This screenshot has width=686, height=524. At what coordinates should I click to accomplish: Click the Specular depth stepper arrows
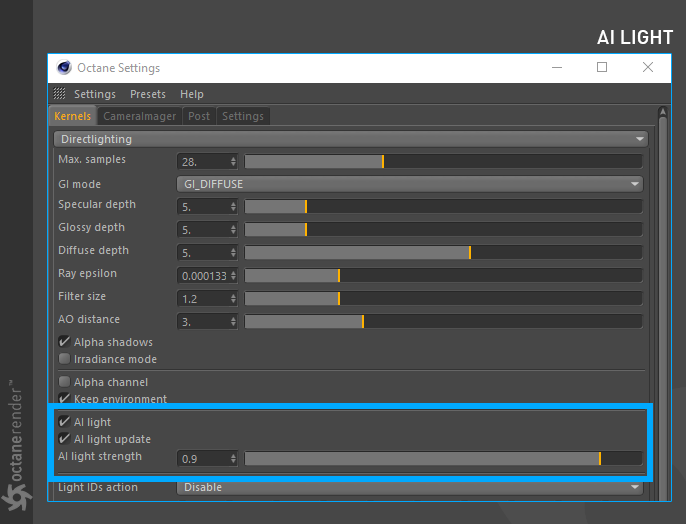click(x=233, y=207)
